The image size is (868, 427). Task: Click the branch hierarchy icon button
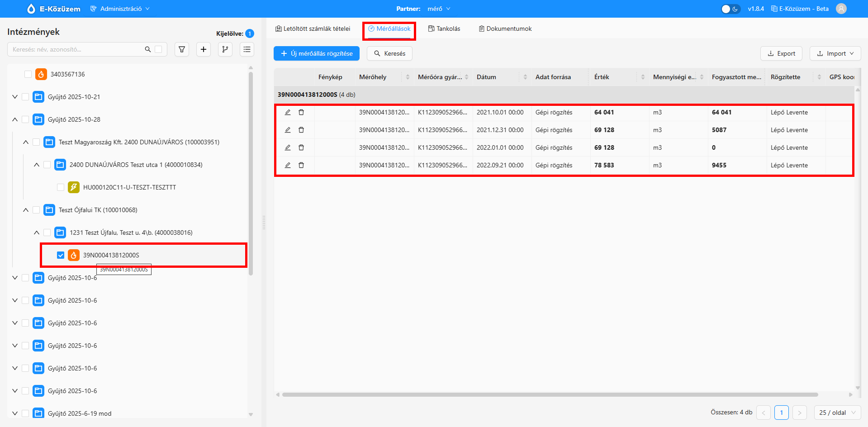point(225,49)
